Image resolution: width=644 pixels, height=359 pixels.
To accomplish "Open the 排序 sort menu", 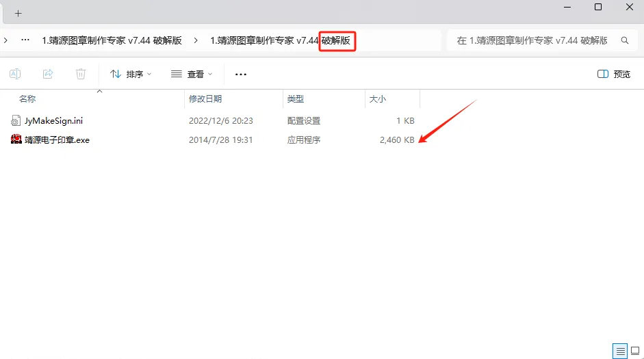I will point(131,75).
